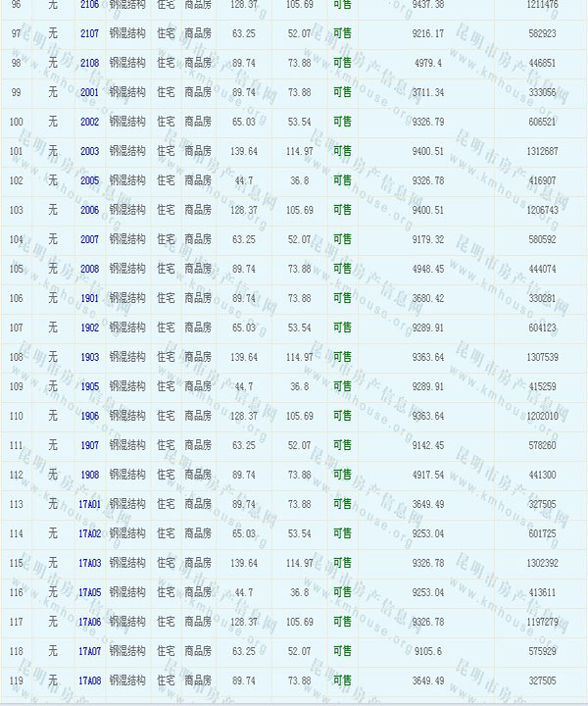The width and height of the screenshot is (588, 706).
Task: Open the 2001 unit link
Action: tap(89, 92)
